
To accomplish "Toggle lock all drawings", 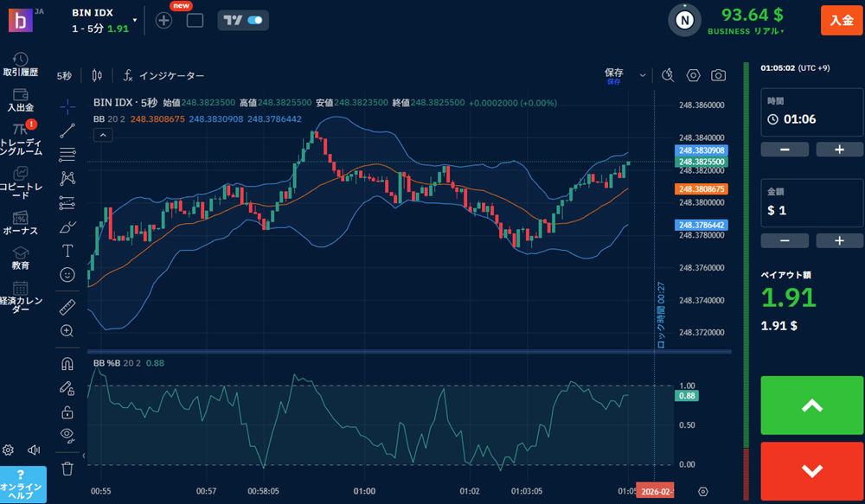I will [x=67, y=411].
